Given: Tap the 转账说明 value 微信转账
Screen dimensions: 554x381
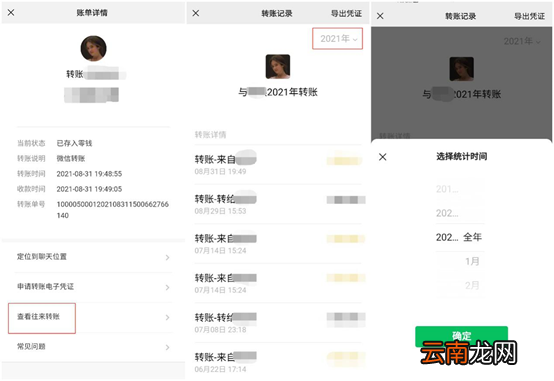Looking at the screenshot, I should click(71, 158).
